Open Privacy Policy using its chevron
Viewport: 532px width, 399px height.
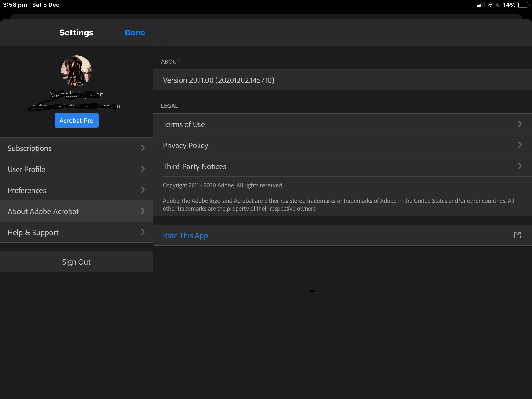[x=520, y=145]
